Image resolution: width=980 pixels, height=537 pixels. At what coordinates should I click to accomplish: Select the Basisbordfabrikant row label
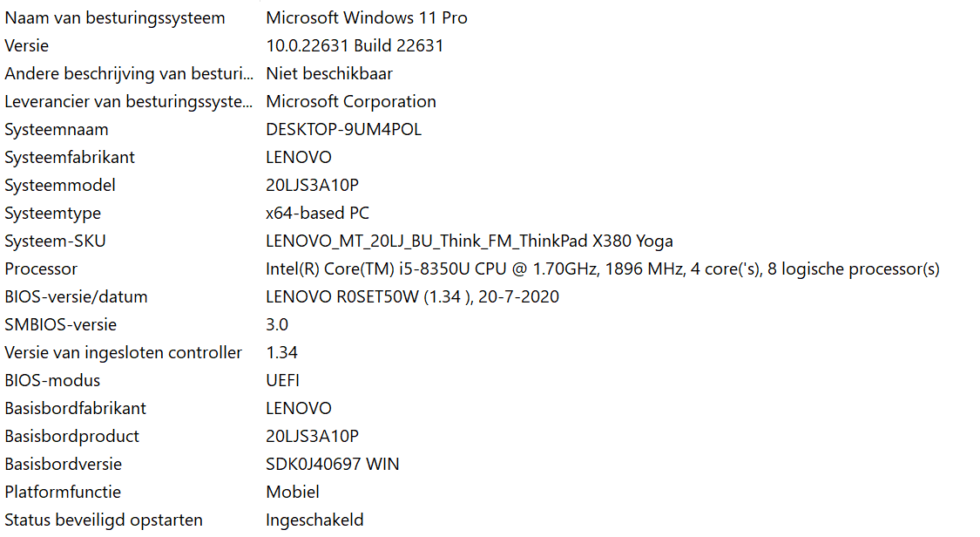pos(75,409)
